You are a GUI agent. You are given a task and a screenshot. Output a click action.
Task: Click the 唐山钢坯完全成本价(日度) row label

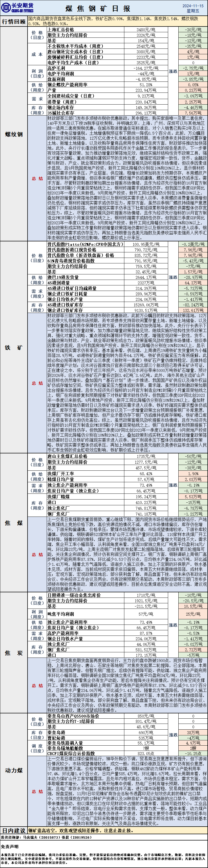click(x=76, y=52)
